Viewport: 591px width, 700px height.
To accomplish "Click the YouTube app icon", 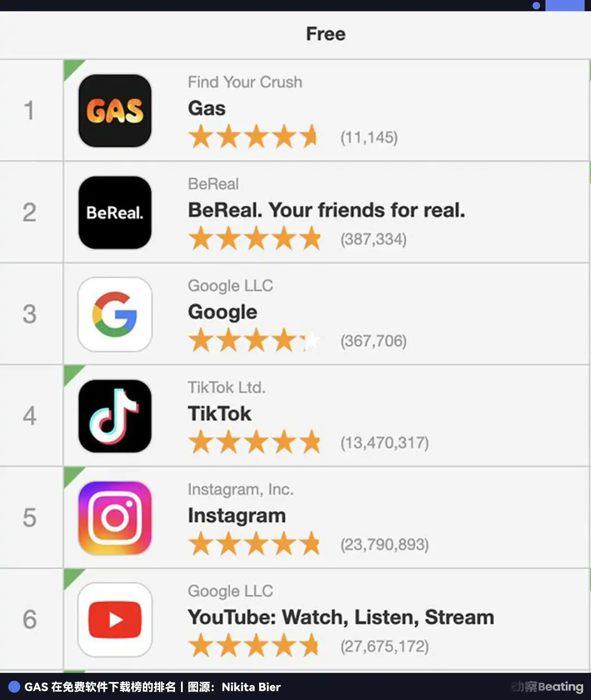I will (115, 620).
